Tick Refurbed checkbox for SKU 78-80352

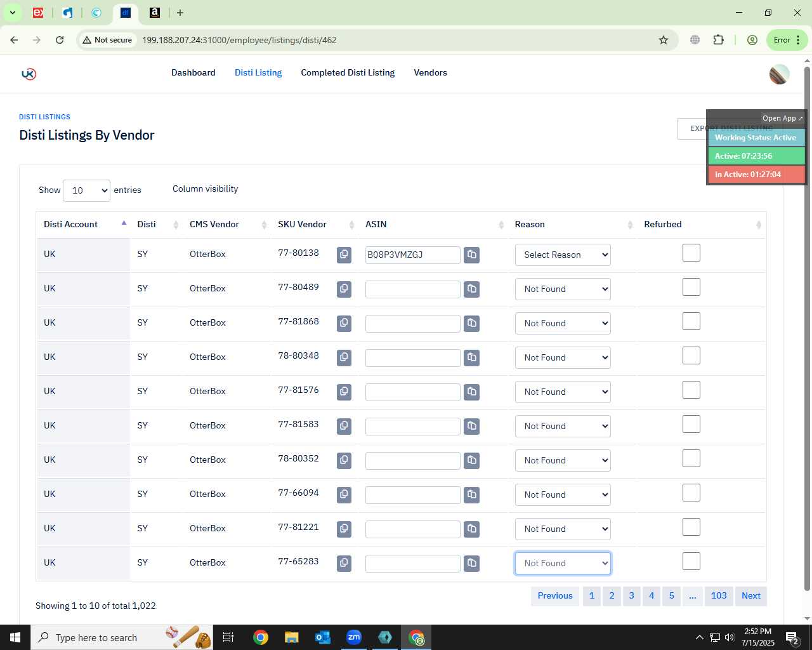pos(691,458)
